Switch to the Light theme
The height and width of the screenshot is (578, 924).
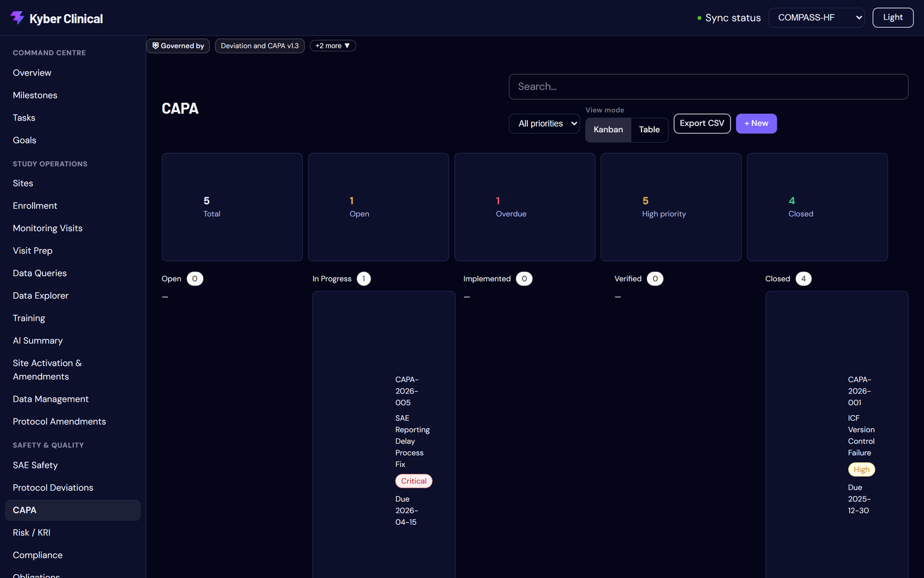click(893, 17)
